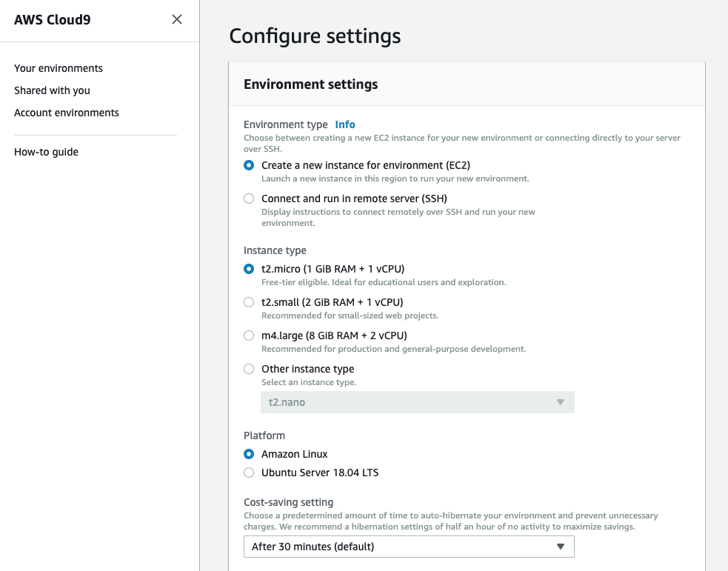Viewport: 728px width, 571px height.
Task: Close the AWS Cloud9 sidebar panel
Action: coord(177,19)
